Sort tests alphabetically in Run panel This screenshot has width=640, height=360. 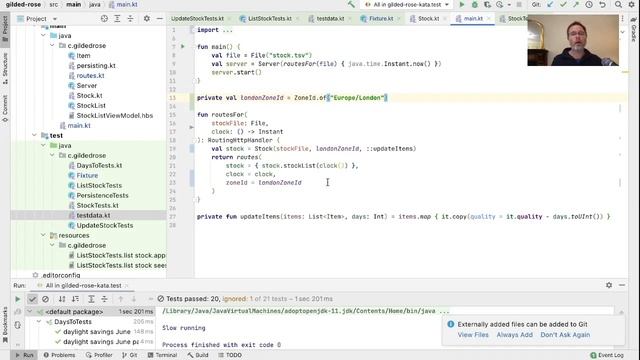pos(62,299)
